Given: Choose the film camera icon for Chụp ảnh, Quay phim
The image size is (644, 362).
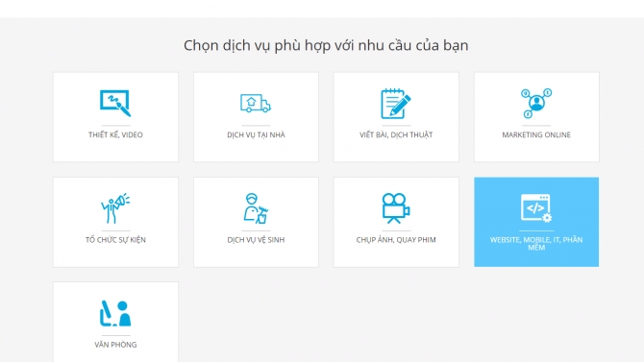Looking at the screenshot, I should click(395, 208).
